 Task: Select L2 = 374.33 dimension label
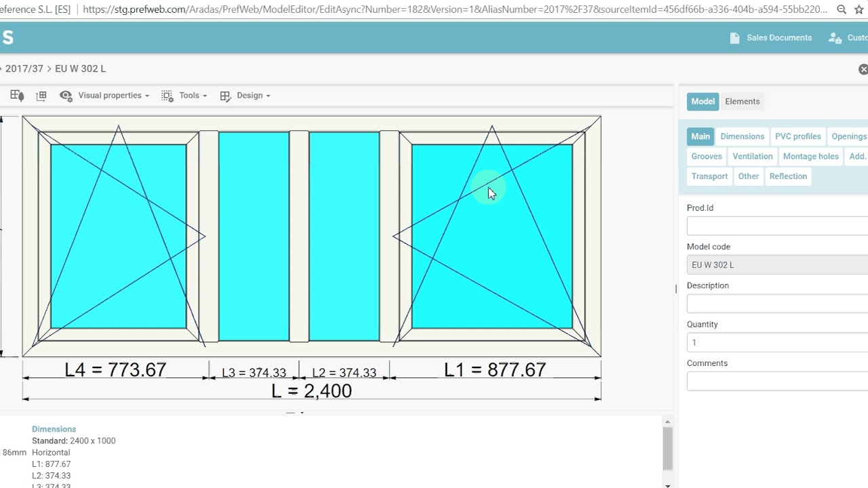pyautogui.click(x=344, y=373)
